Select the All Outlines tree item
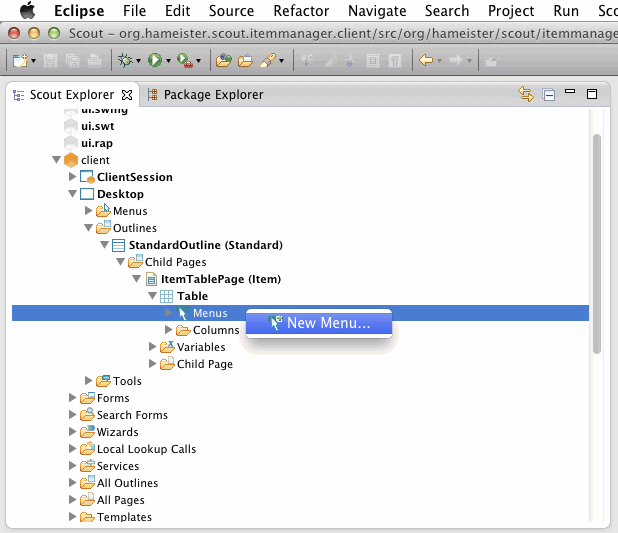618x533 pixels. point(127,483)
